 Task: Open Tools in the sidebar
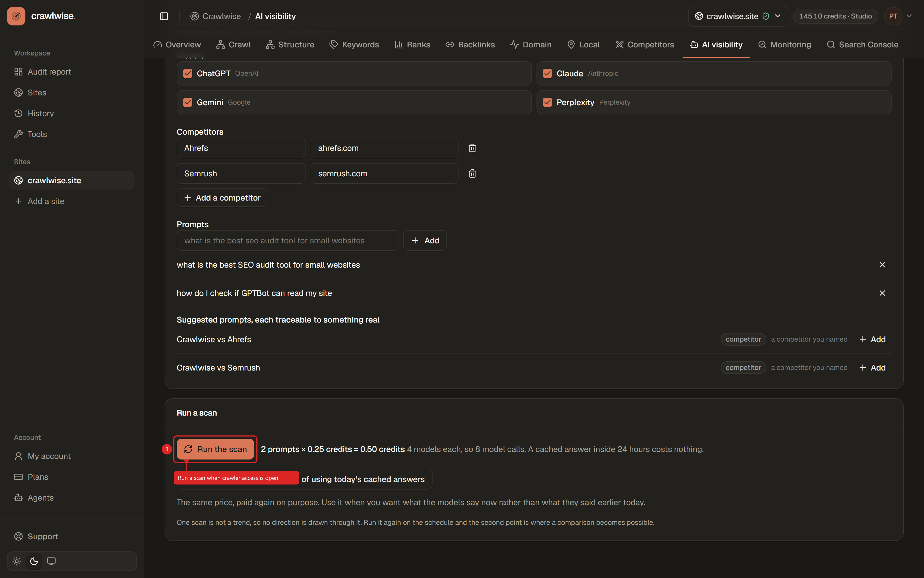click(x=72, y=134)
